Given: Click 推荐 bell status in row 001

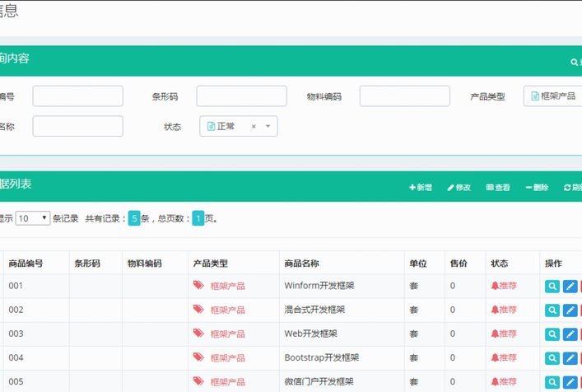Looking at the screenshot, I should click(x=504, y=286).
